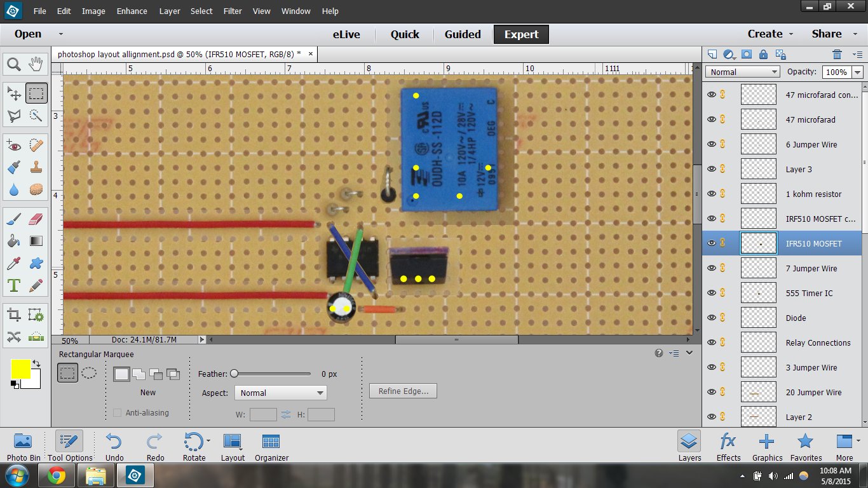Toggle visibility of Layer 3

coord(712,169)
